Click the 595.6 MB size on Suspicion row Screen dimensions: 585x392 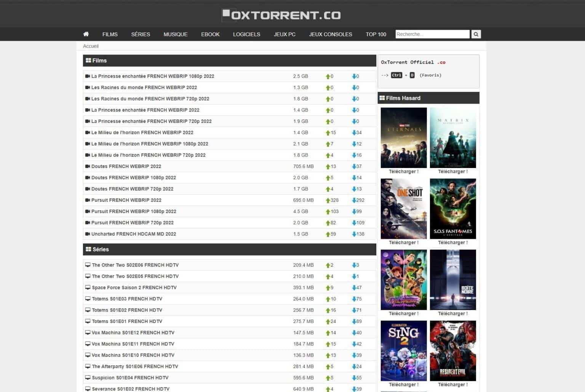pyautogui.click(x=304, y=378)
